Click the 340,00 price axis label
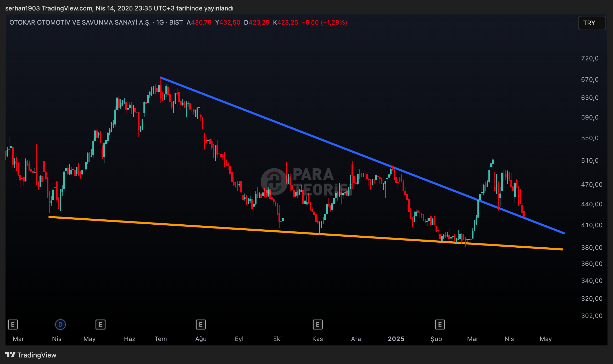The height and width of the screenshot is (364, 613). [x=592, y=281]
